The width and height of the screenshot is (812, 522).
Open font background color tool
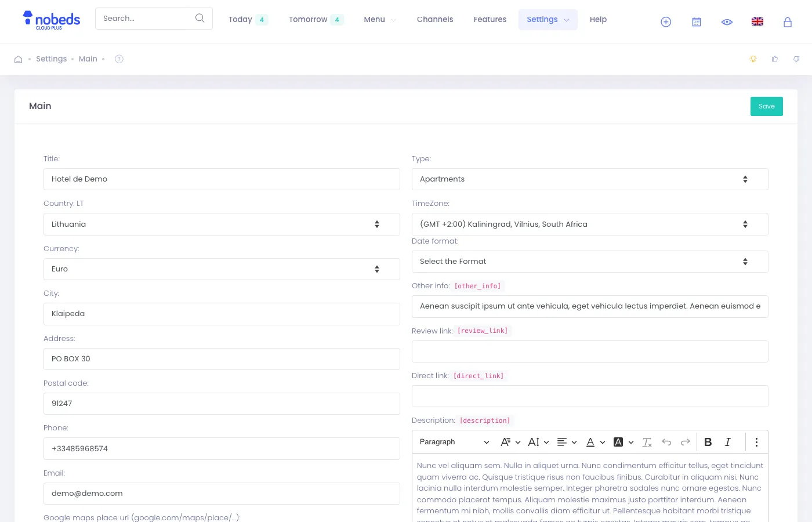(x=623, y=442)
